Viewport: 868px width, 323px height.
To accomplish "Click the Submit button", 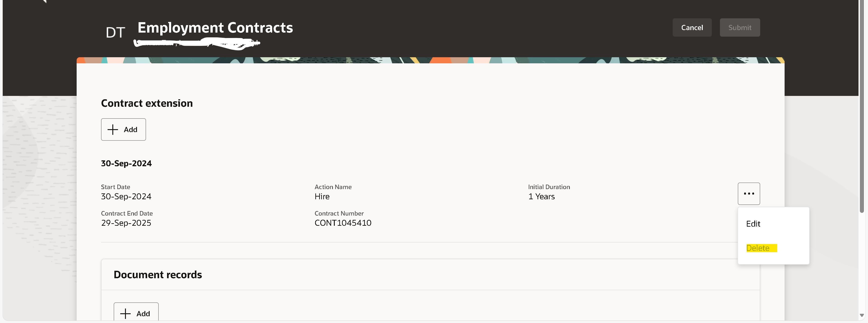I will (740, 27).
